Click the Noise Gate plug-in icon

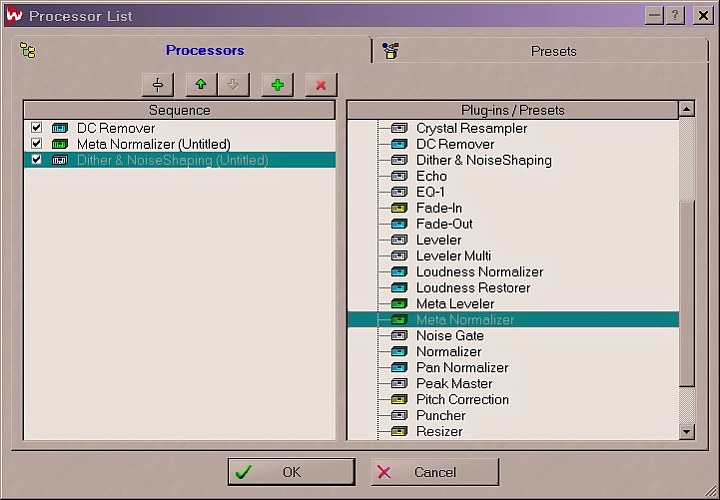[399, 336]
